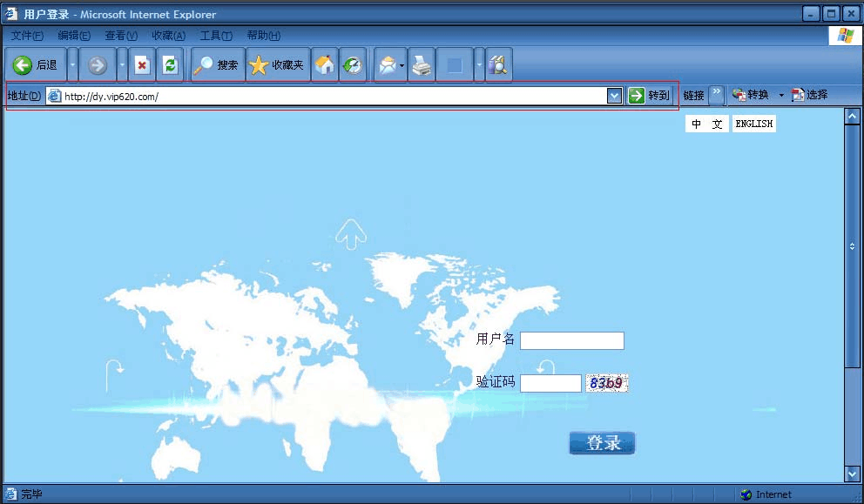Click the Print icon
Screen dimensions: 864x504
coord(422,65)
